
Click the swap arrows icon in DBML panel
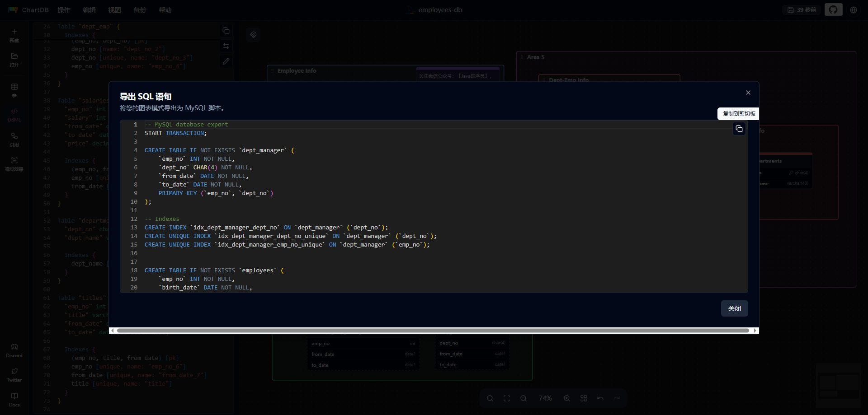pyautogui.click(x=226, y=46)
